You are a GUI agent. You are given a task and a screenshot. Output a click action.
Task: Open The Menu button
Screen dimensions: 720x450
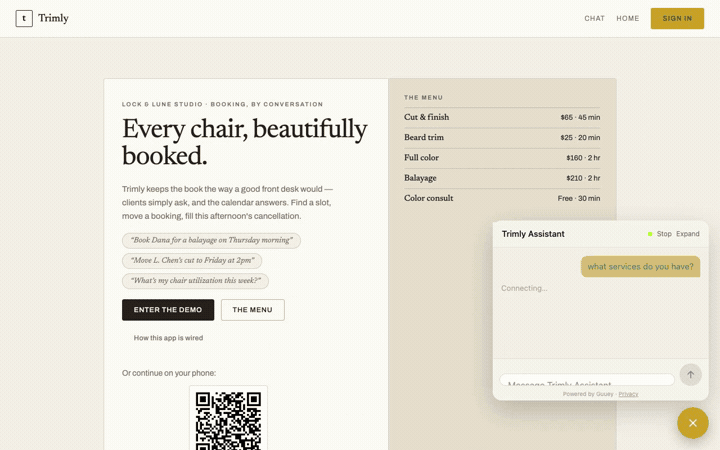point(253,310)
